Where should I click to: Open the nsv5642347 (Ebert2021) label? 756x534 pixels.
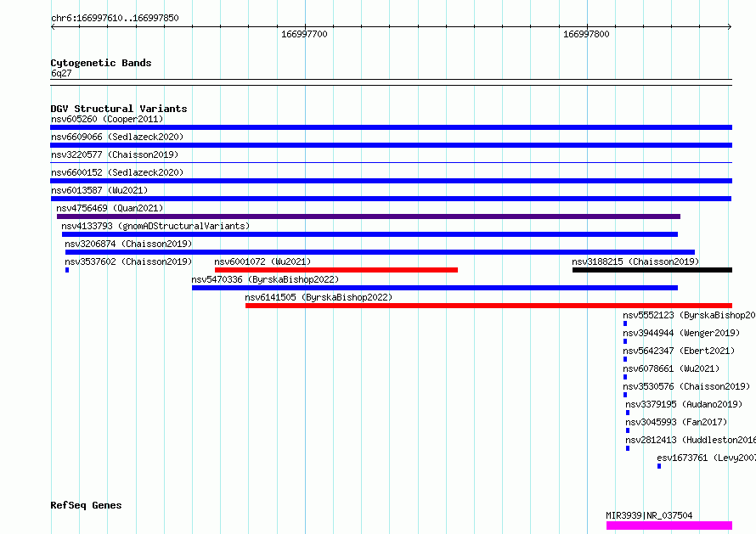679,351
